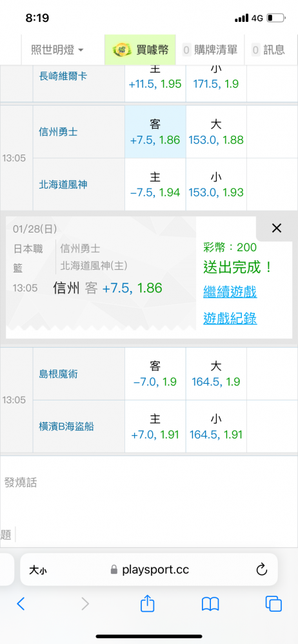298x644 pixels.
Task: Reload the playsport.cc page
Action: [262, 569]
